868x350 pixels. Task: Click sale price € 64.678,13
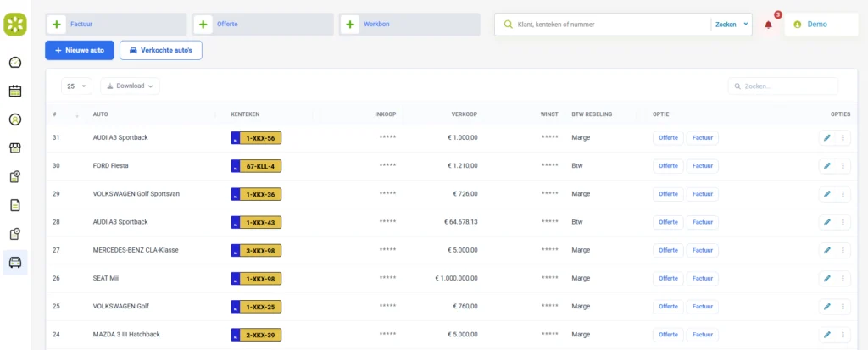[460, 222]
